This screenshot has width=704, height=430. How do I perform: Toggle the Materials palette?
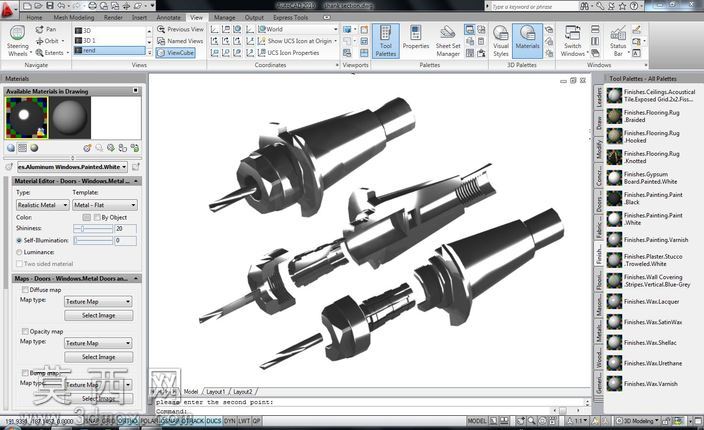click(527, 41)
